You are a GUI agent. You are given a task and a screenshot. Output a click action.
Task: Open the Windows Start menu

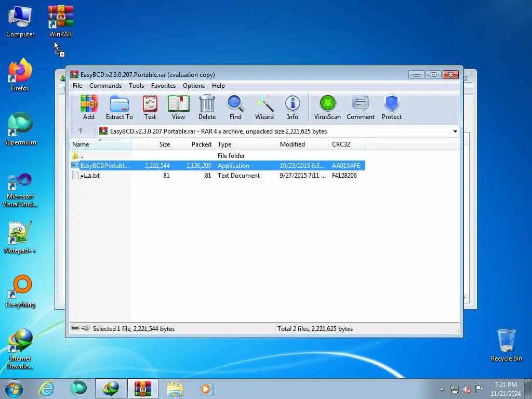point(14,389)
